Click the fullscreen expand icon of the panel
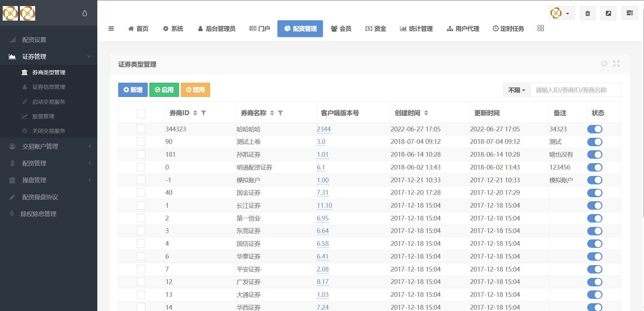Image resolution: width=644 pixels, height=311 pixels. click(616, 63)
